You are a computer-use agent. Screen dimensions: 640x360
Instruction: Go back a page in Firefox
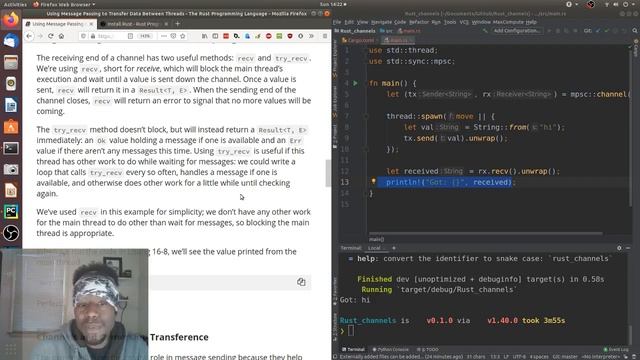pos(29,36)
